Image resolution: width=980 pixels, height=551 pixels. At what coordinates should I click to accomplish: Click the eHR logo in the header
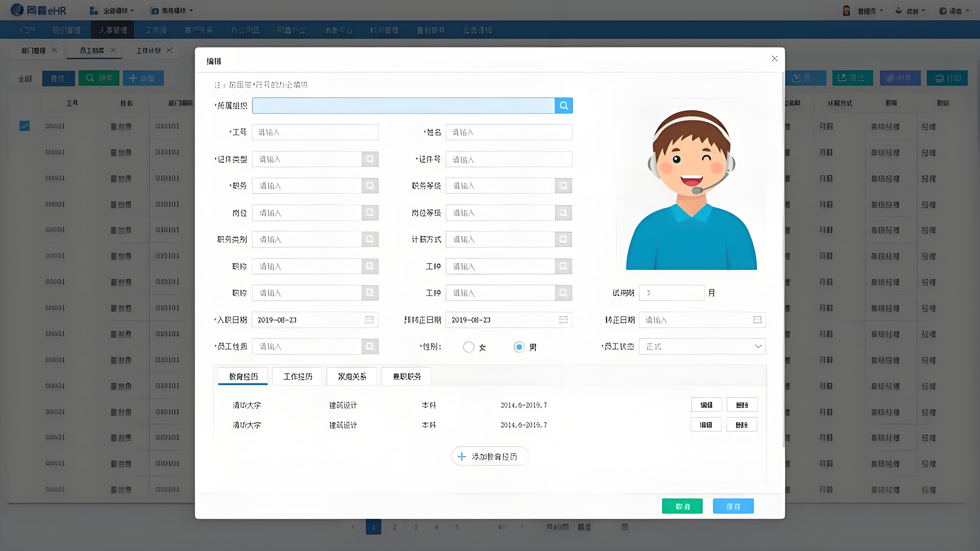38,10
